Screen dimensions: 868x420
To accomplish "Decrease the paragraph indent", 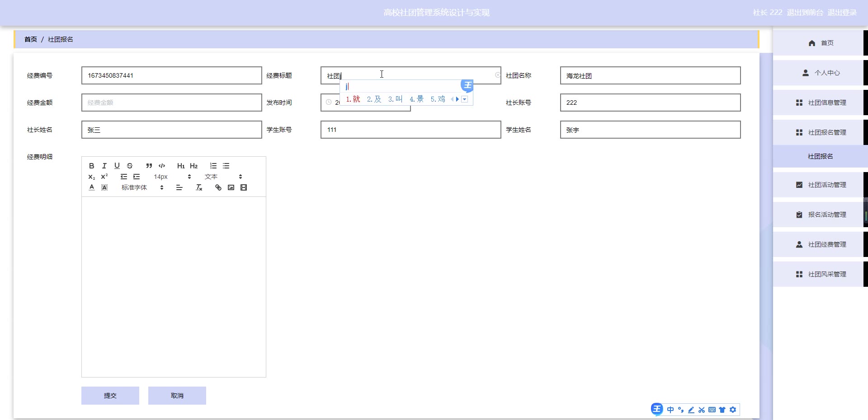I will (124, 177).
